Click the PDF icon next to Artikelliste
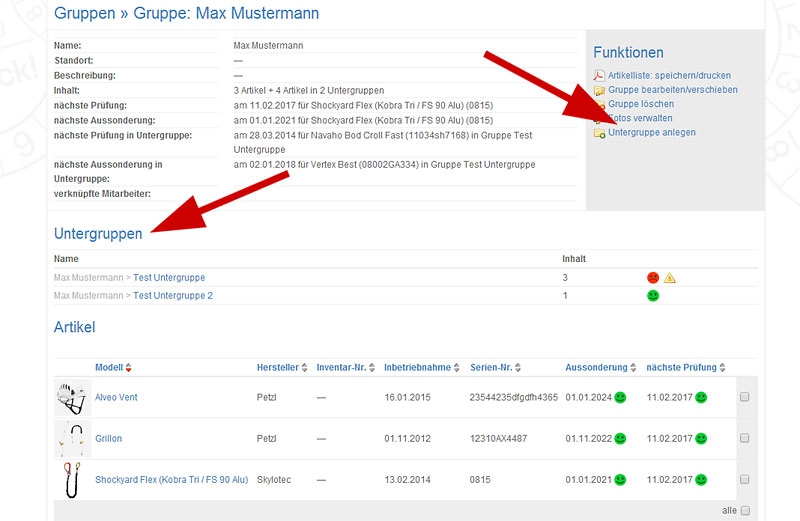 pos(599,76)
